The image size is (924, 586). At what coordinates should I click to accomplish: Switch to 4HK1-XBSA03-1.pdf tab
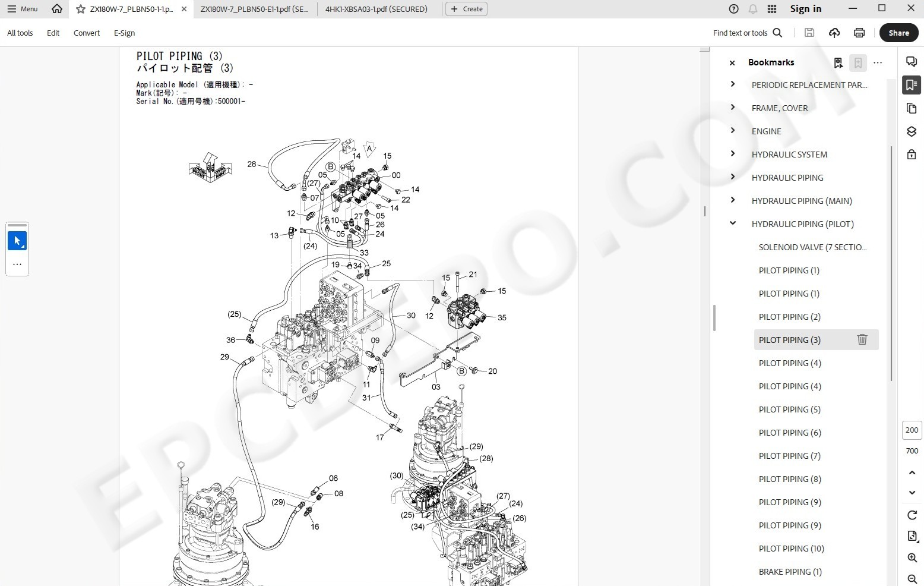coord(376,9)
